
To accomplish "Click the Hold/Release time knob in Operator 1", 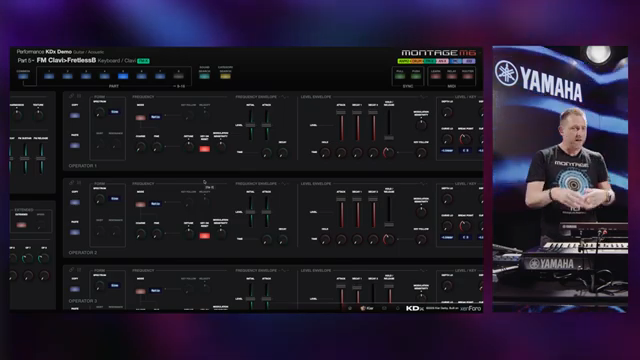I will click(389, 152).
